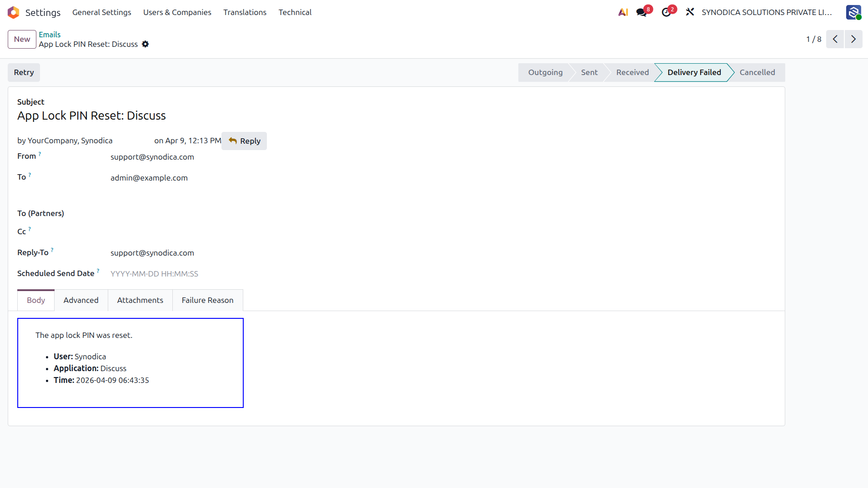
Task: Open the developer tools wrench icon
Action: pyautogui.click(x=690, y=12)
